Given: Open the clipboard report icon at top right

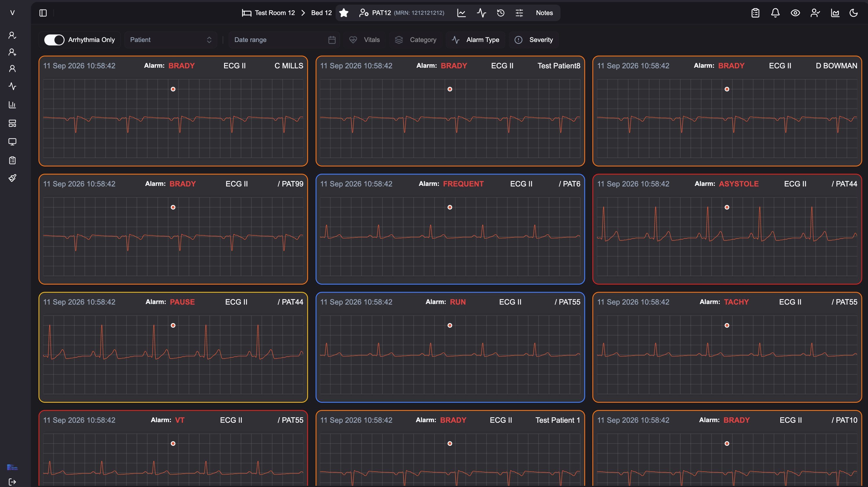Looking at the screenshot, I should pyautogui.click(x=755, y=13).
